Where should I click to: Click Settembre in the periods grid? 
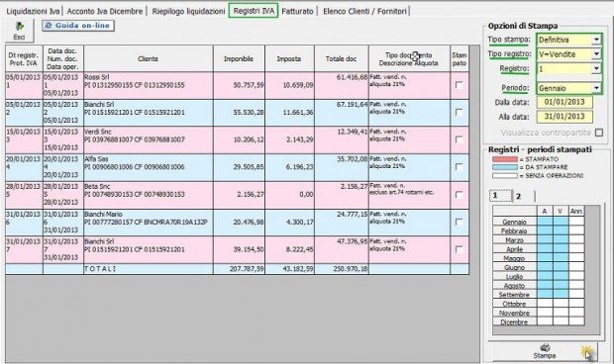coord(514,295)
